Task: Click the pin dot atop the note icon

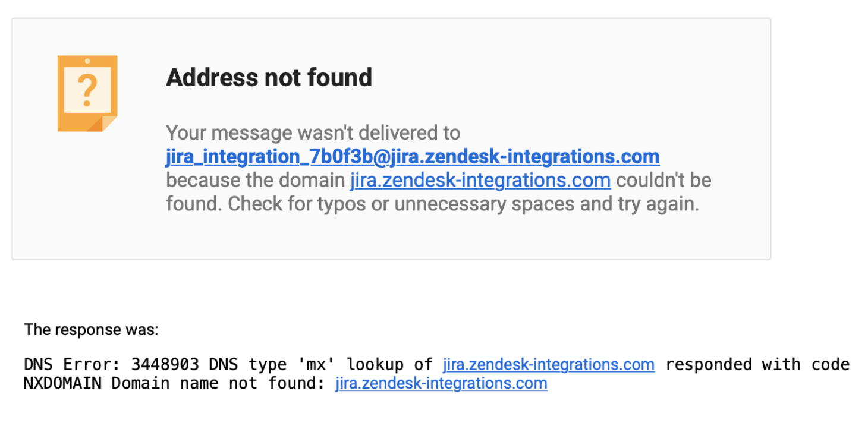Action: [87, 61]
